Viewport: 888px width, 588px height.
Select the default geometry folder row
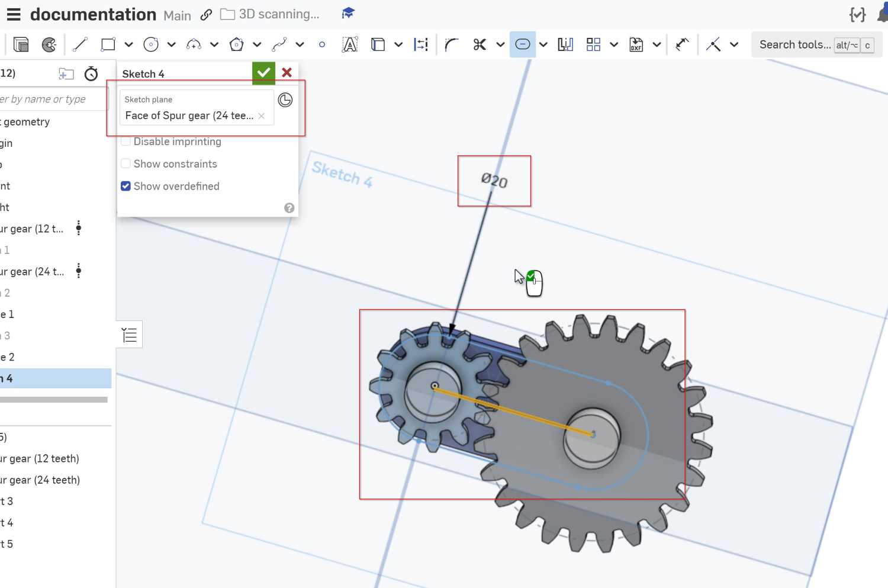click(56, 121)
